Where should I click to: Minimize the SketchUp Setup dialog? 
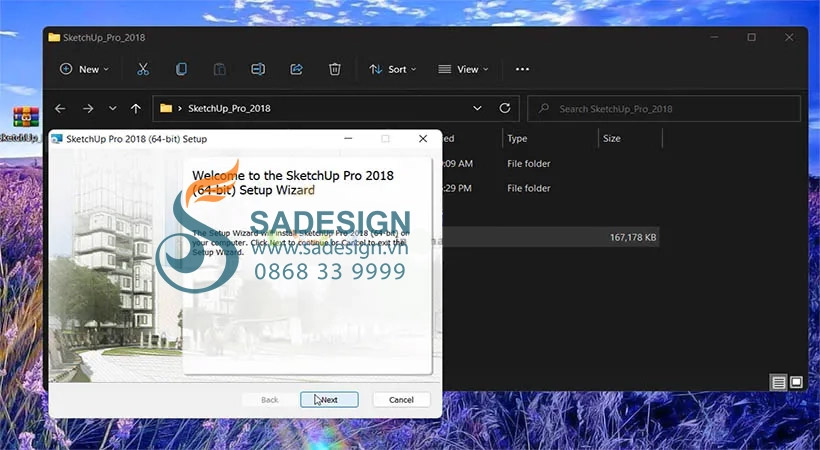coord(348,139)
